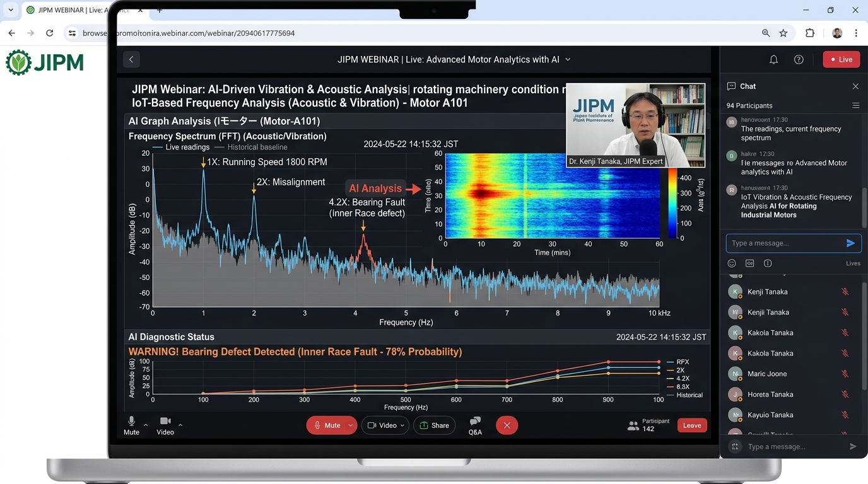Toggle Kayuio Tanaka's muted microphone
The image size is (868, 484).
click(x=845, y=415)
